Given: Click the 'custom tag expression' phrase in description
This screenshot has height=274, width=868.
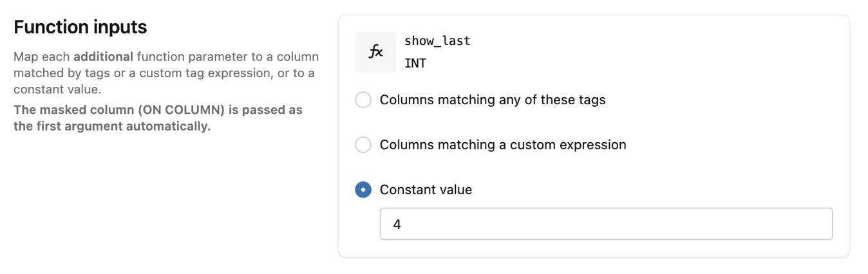Looking at the screenshot, I should [211, 73].
